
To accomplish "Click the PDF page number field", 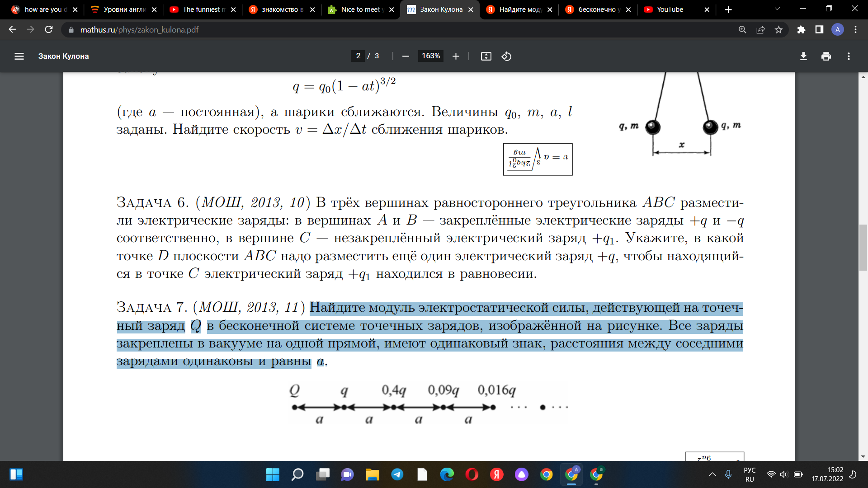I will (x=358, y=56).
